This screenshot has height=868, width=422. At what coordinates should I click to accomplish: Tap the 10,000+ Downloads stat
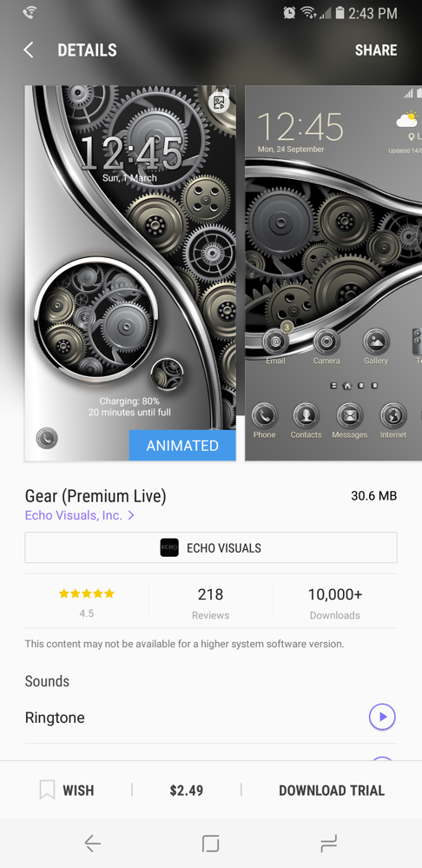(335, 602)
